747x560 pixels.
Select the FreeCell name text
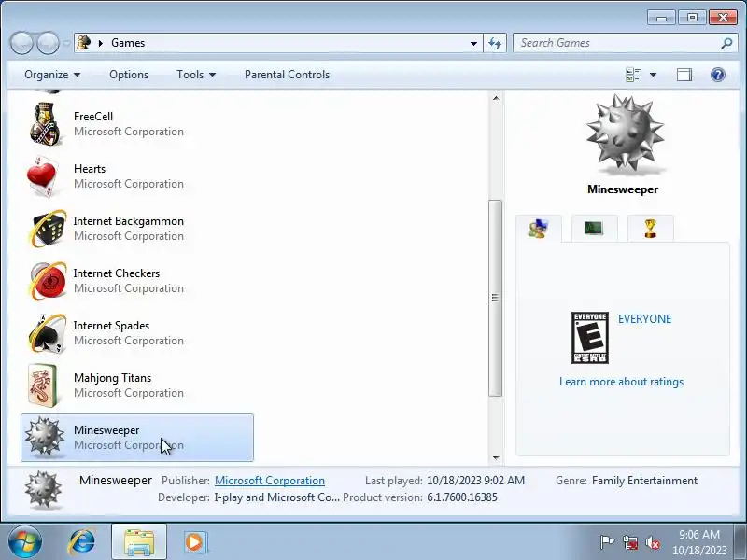pos(93,117)
